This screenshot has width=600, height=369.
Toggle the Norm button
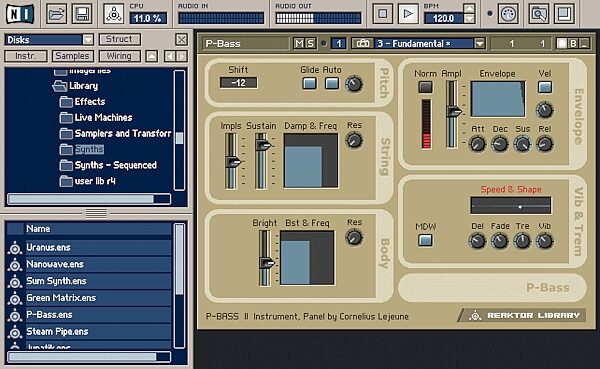[425, 87]
